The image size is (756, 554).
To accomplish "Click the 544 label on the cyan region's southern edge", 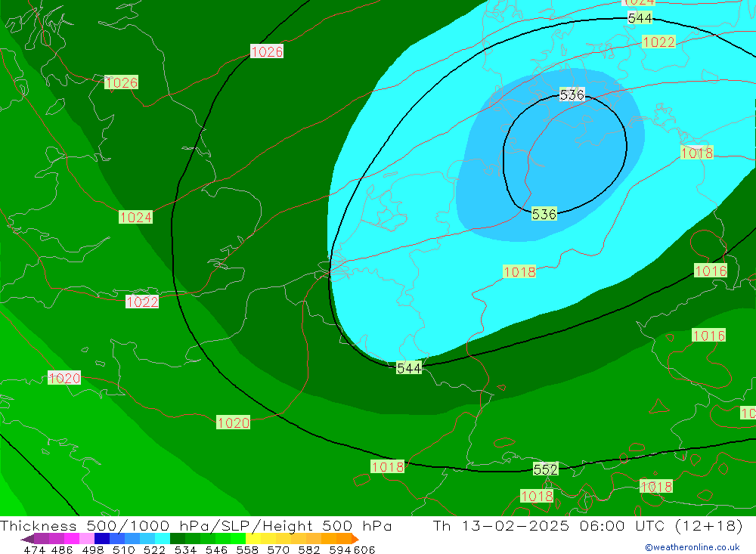I will pyautogui.click(x=409, y=368).
